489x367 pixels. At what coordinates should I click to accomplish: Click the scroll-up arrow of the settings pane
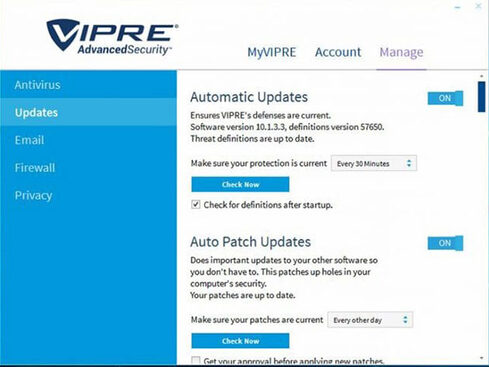(x=482, y=76)
